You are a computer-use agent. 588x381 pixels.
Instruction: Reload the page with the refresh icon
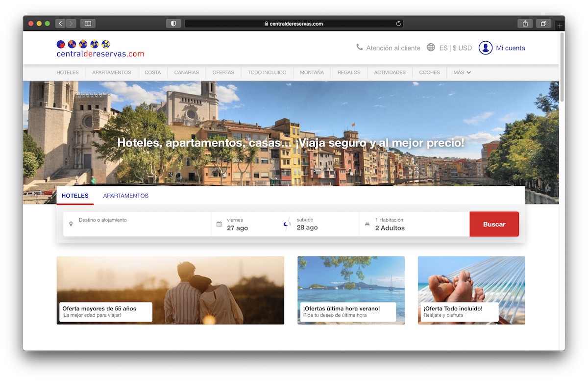point(398,24)
